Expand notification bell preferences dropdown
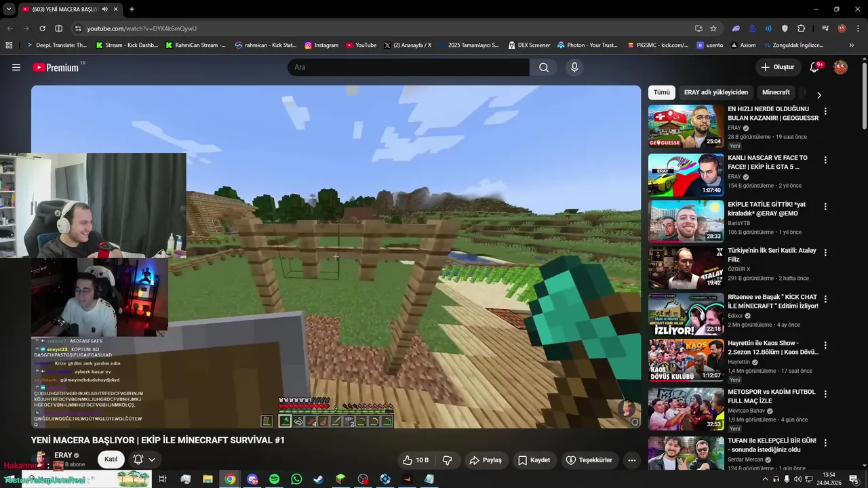 [152, 460]
